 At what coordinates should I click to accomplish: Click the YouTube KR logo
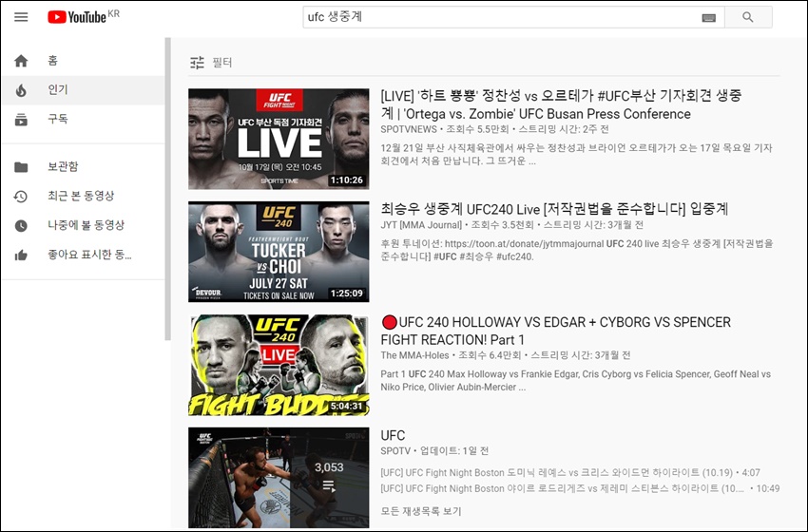coord(84,17)
